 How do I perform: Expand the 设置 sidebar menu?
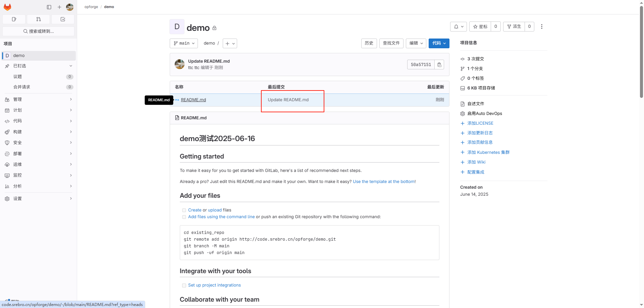click(x=39, y=199)
